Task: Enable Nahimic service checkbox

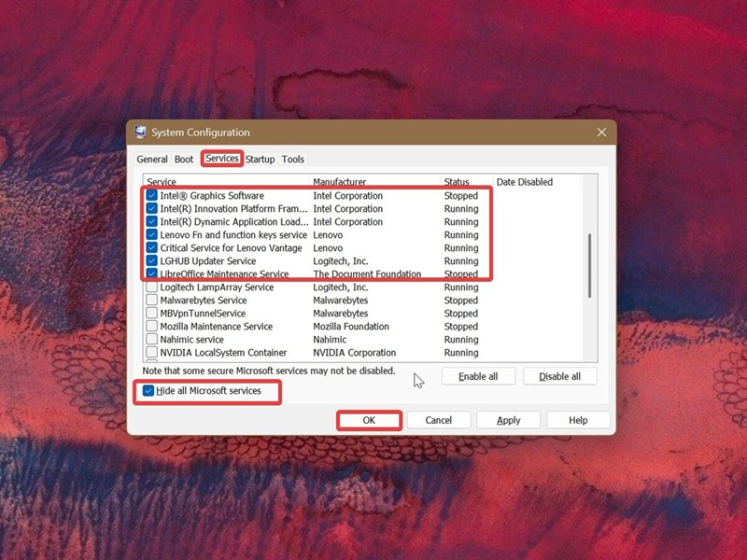Action: pos(151,339)
